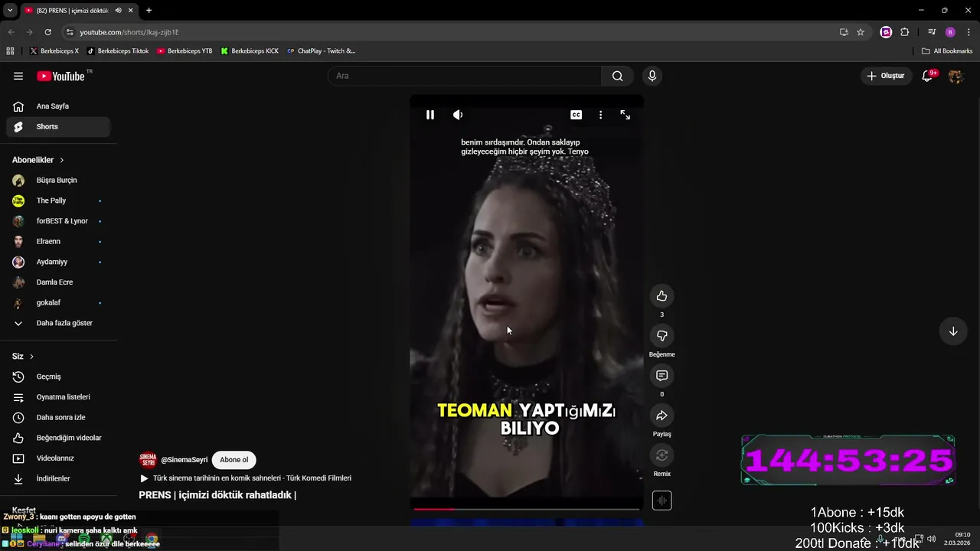The image size is (980, 551).
Task: Open the install app icon in address bar
Action: [844, 32]
